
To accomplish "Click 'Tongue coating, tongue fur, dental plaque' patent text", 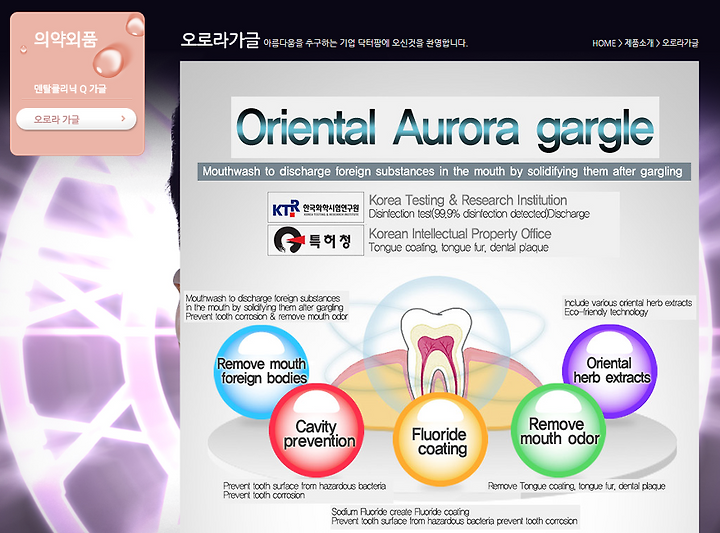I will [x=459, y=248].
